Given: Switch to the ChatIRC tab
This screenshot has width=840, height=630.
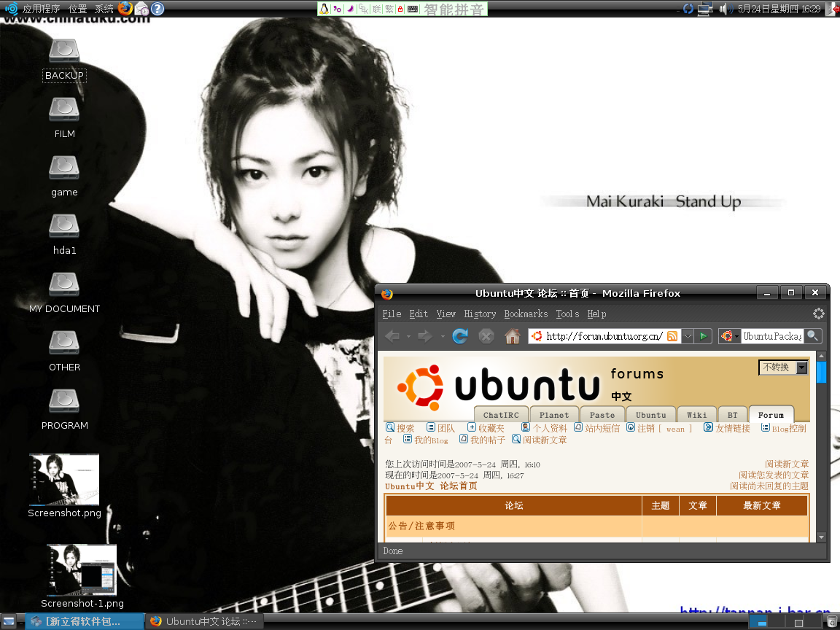Looking at the screenshot, I should 501,415.
